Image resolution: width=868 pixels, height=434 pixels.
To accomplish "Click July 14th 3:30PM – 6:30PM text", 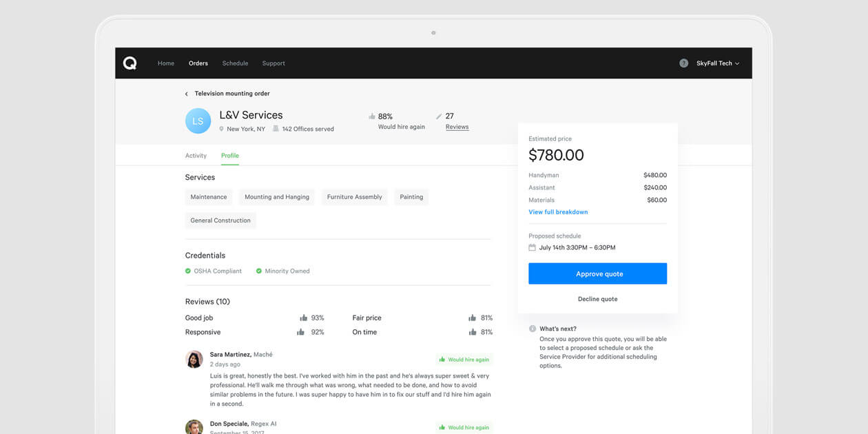I will click(577, 247).
